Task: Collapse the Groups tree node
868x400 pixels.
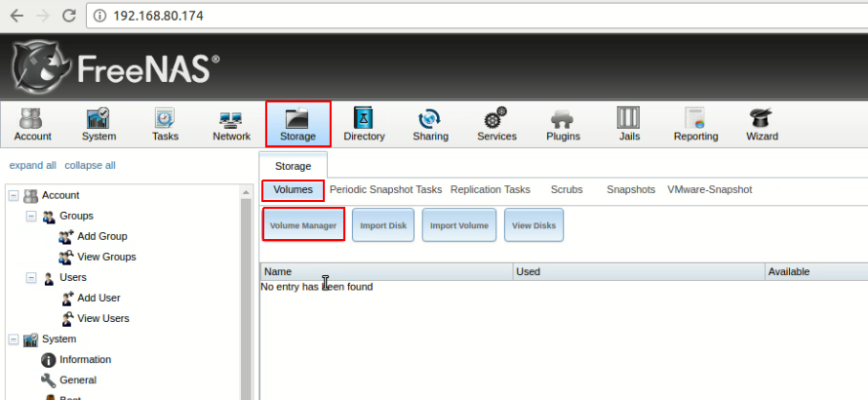Action: point(31,216)
